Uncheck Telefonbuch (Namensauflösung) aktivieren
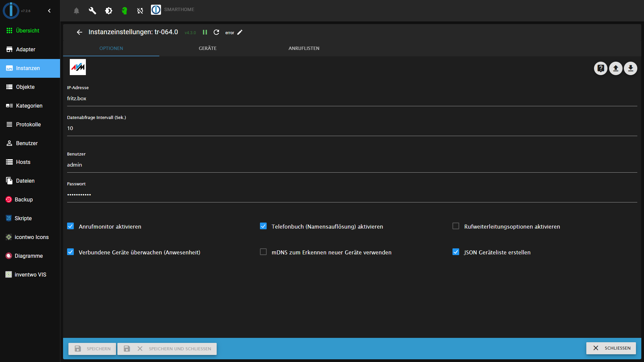644x362 pixels. (263, 226)
